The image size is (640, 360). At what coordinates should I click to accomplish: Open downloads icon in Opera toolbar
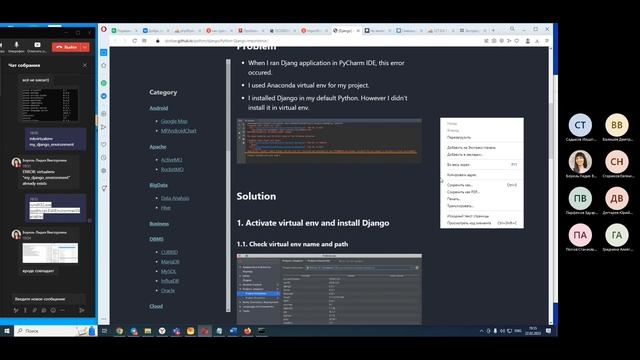[x=537, y=41]
